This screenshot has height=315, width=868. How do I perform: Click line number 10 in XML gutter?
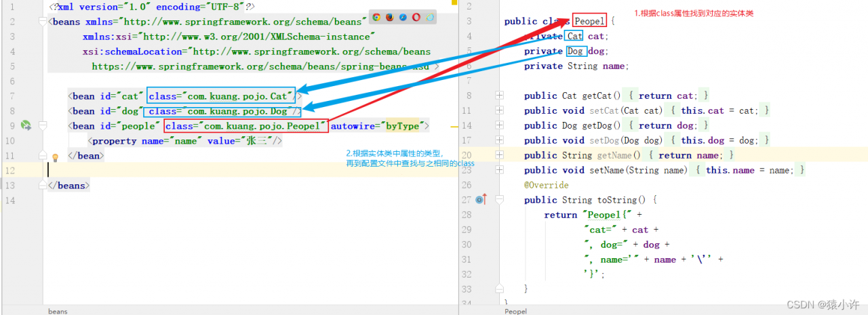(9, 140)
